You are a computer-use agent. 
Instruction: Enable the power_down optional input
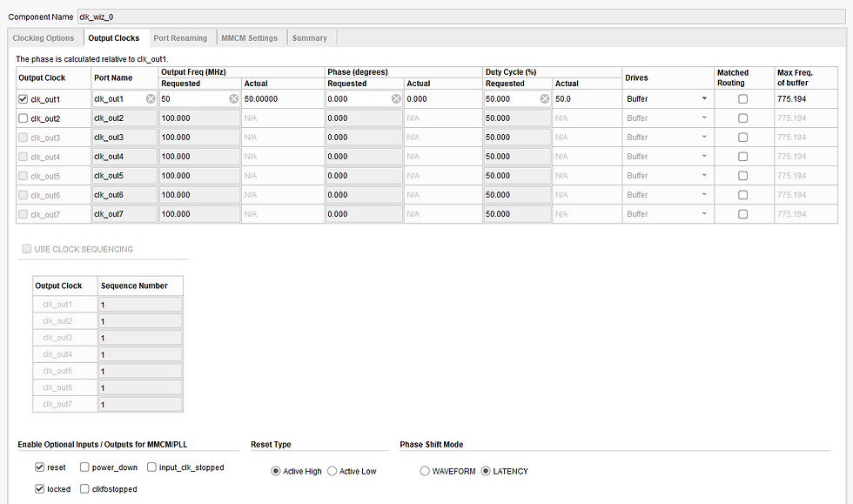point(84,467)
